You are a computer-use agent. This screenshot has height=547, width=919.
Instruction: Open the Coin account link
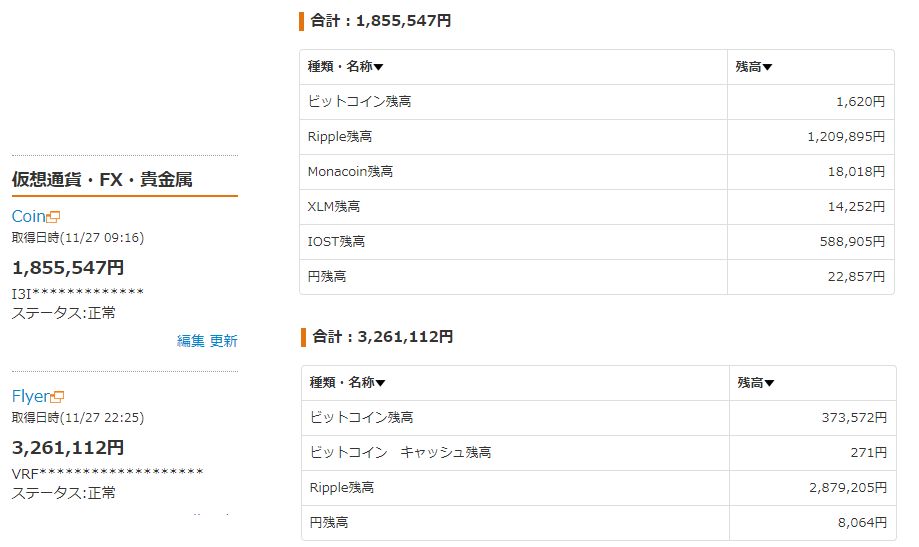coord(29,217)
